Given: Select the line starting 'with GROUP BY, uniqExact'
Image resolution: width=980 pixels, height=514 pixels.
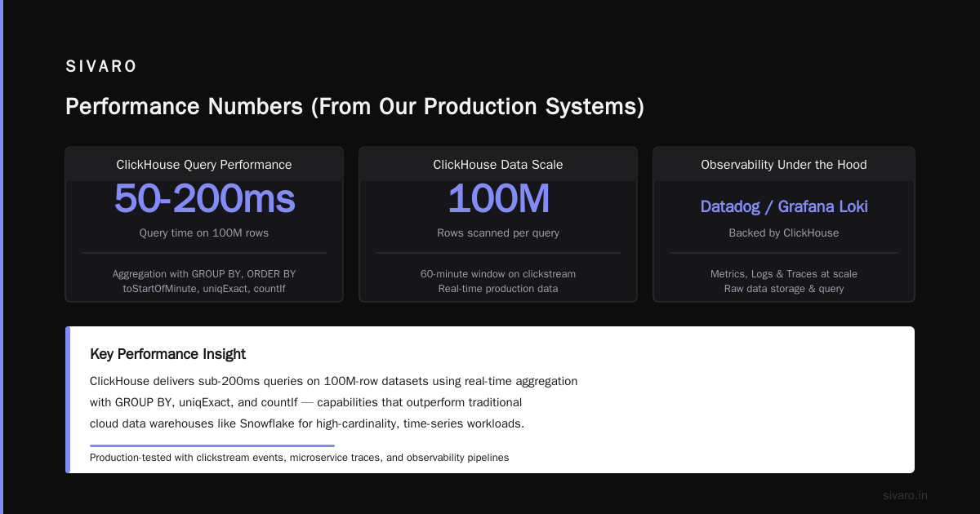Looking at the screenshot, I should click(305, 403).
